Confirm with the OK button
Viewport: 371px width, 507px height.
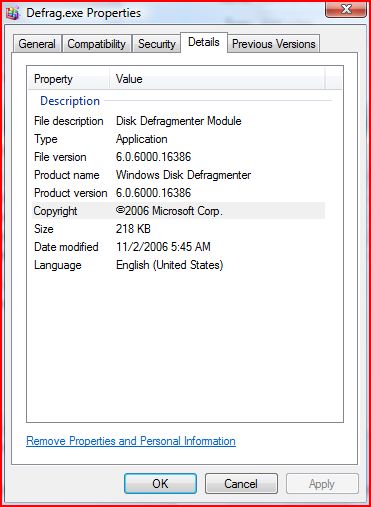click(160, 483)
